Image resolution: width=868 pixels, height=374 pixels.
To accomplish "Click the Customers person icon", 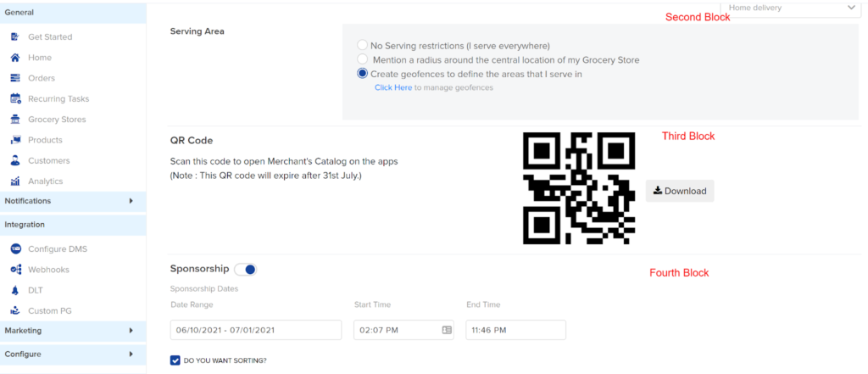I will tap(15, 160).
